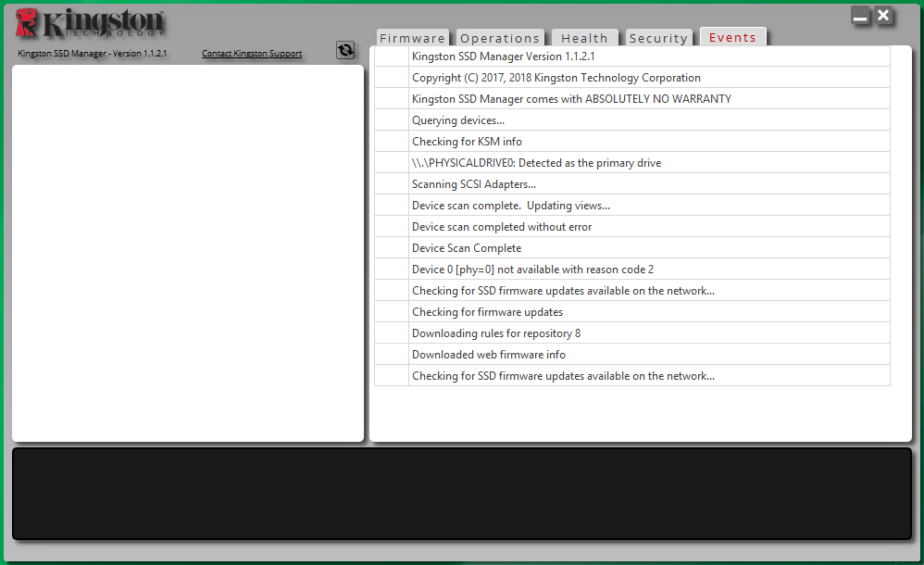Minimize the Kingston SSD Manager window
This screenshot has width=924, height=565.
(860, 16)
